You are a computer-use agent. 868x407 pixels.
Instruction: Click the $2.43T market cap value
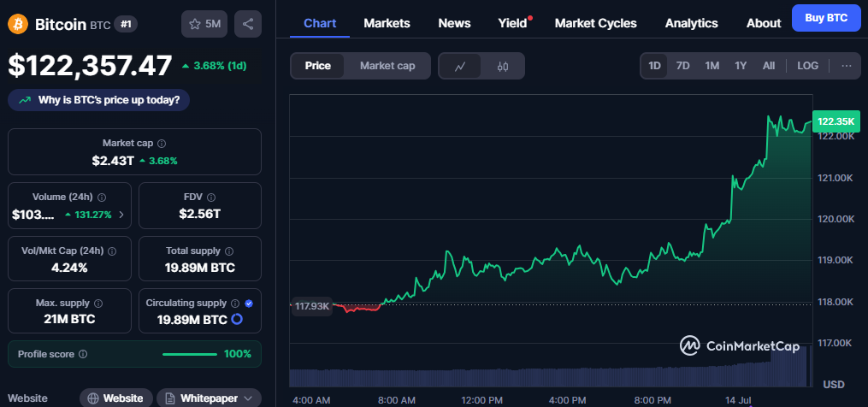(x=112, y=161)
